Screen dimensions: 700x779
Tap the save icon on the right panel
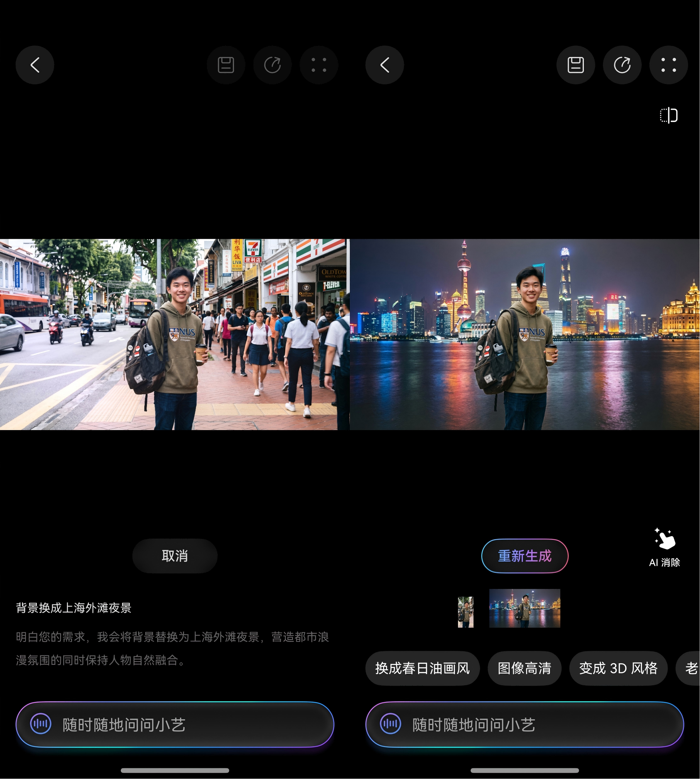click(575, 64)
